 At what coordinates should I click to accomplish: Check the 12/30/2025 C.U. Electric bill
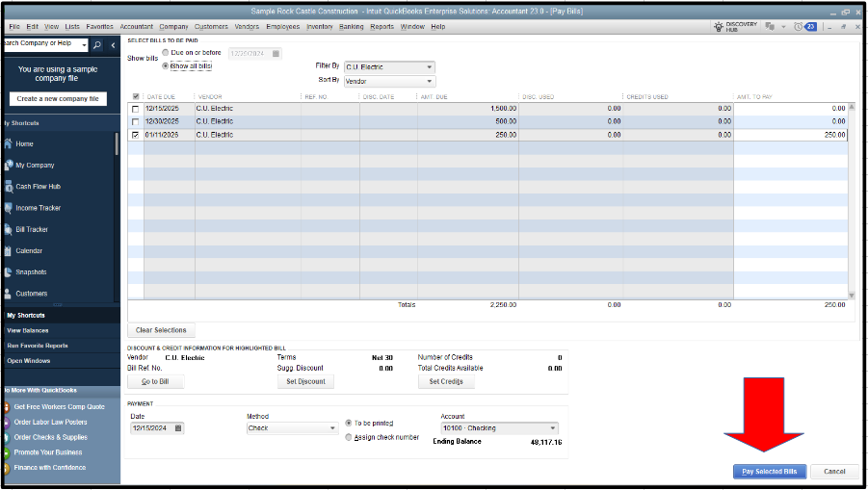[x=136, y=121]
